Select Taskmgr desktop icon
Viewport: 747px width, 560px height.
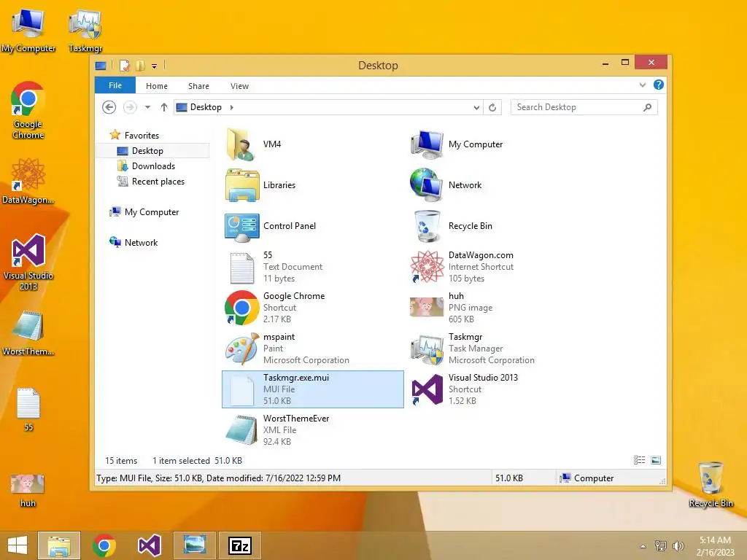click(85, 31)
